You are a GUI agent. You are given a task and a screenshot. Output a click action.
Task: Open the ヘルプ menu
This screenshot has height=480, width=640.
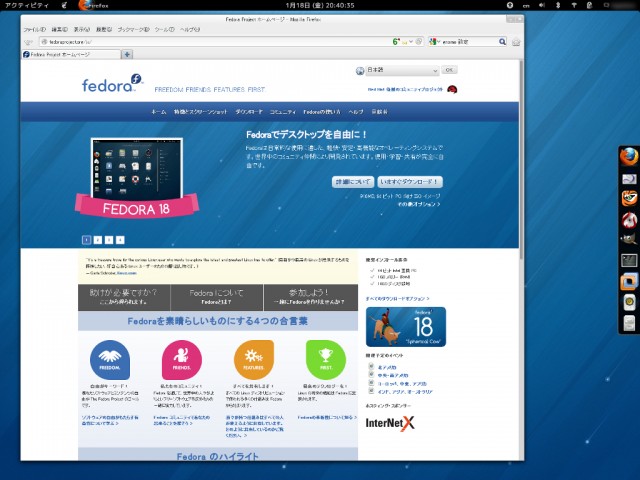[x=190, y=29]
